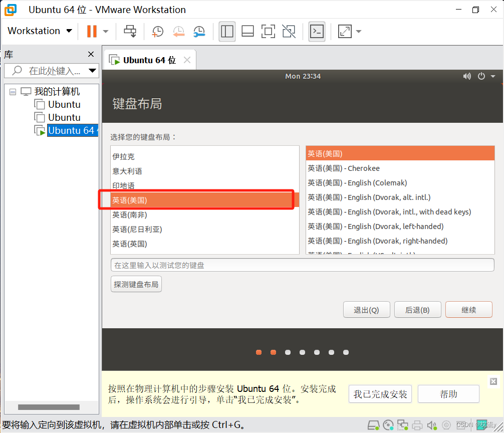This screenshot has width=504, height=433.
Task: Click the keyboard test input field
Action: [303, 265]
